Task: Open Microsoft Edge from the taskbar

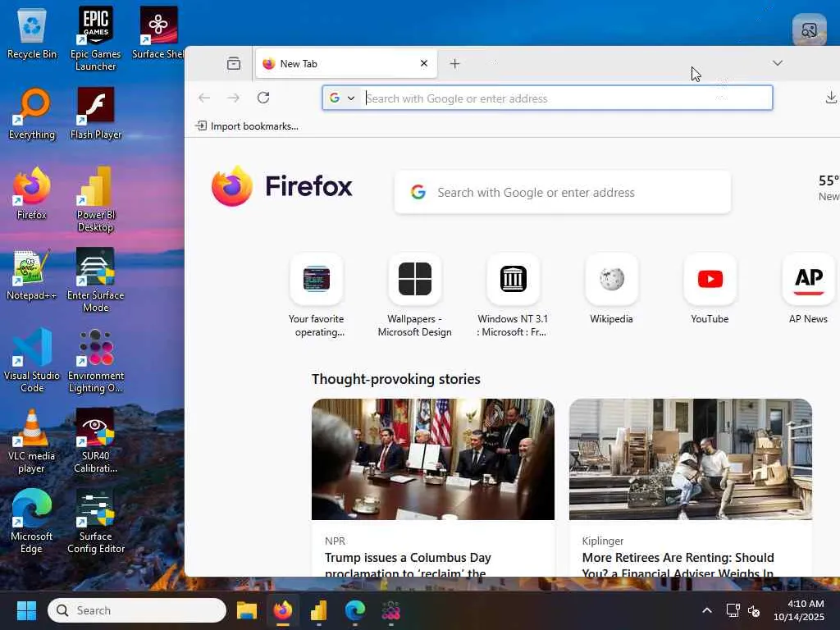Action: coord(354,610)
